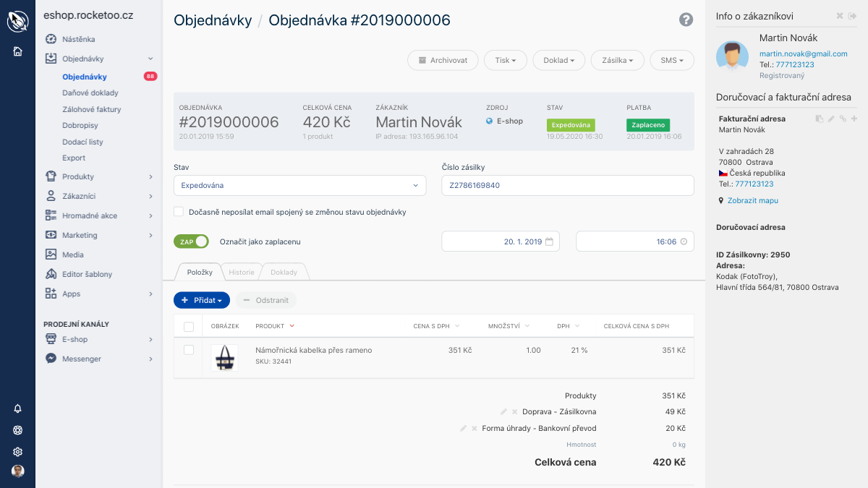The height and width of the screenshot is (488, 868).
Task: Open the SMS dropdown button
Action: pos(672,60)
